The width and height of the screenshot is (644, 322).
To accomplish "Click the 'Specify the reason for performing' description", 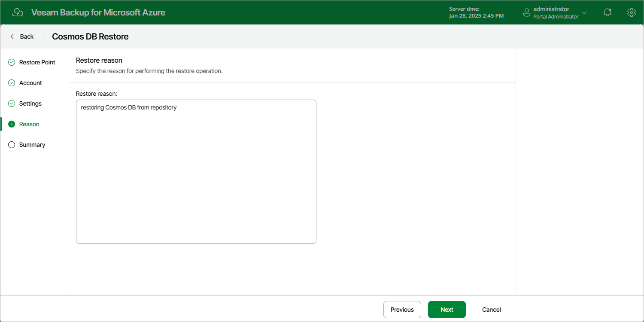I will point(149,71).
